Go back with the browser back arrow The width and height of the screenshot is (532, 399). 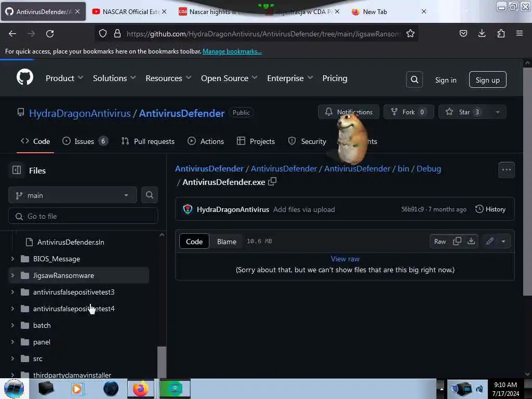click(12, 34)
